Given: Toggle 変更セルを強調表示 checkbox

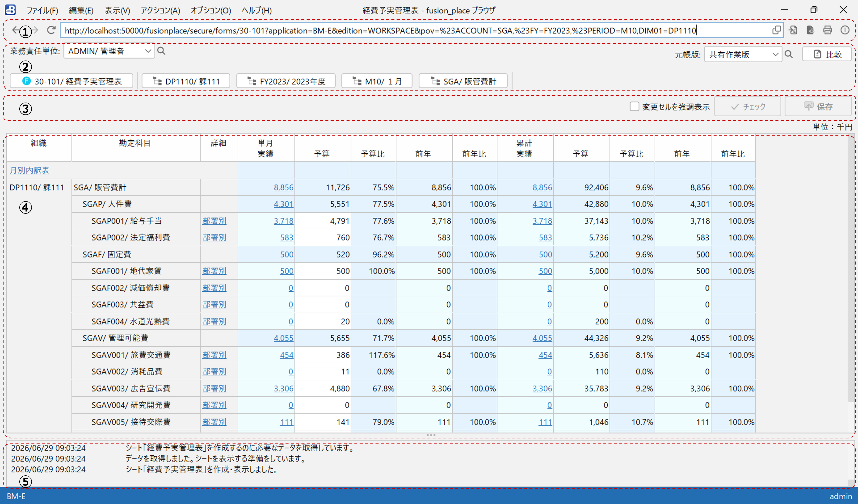Looking at the screenshot, I should [x=634, y=107].
